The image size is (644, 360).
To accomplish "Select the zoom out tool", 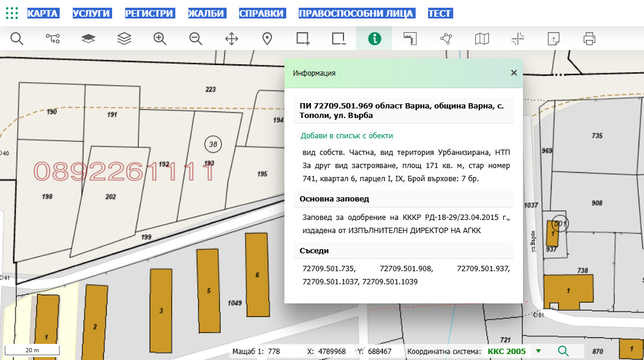I will coord(196,39).
